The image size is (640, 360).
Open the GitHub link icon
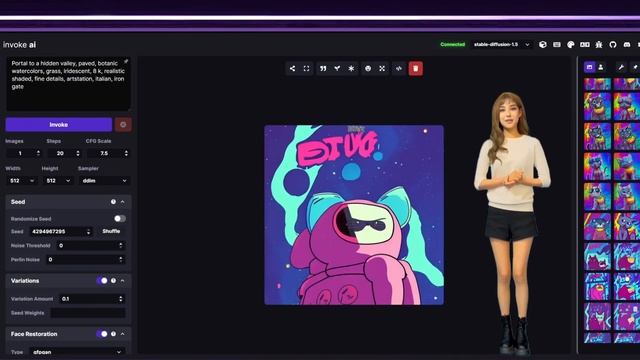(x=613, y=44)
